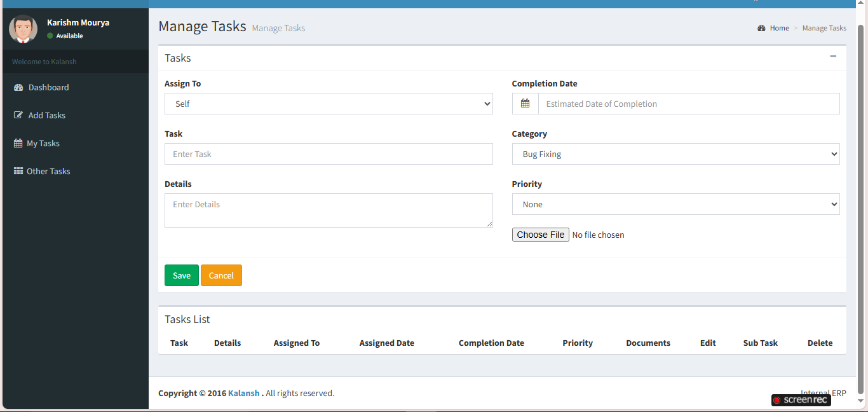The height and width of the screenshot is (412, 868).
Task: Click the Tasks List panel heading
Action: click(x=187, y=319)
